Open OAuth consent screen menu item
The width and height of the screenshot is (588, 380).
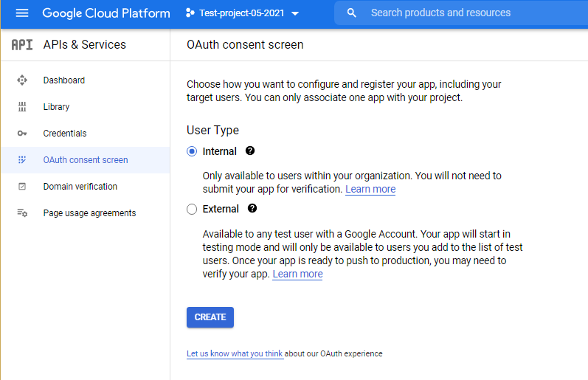[x=85, y=160]
